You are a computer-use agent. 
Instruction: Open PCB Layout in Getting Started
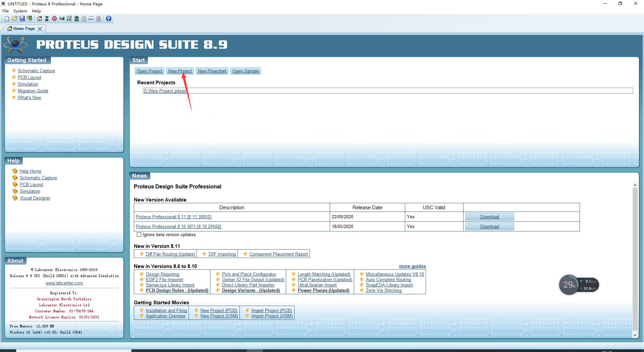(x=30, y=77)
